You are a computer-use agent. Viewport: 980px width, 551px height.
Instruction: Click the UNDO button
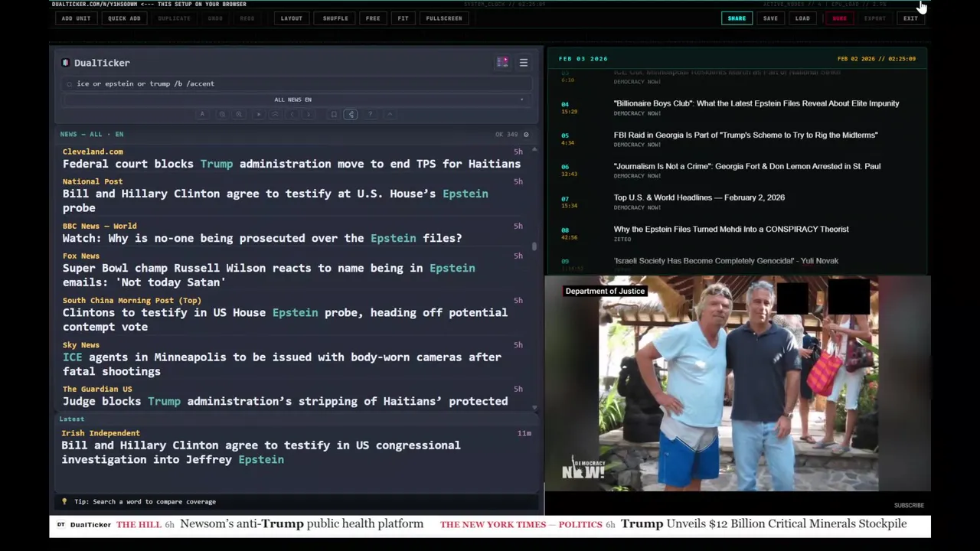215,18
